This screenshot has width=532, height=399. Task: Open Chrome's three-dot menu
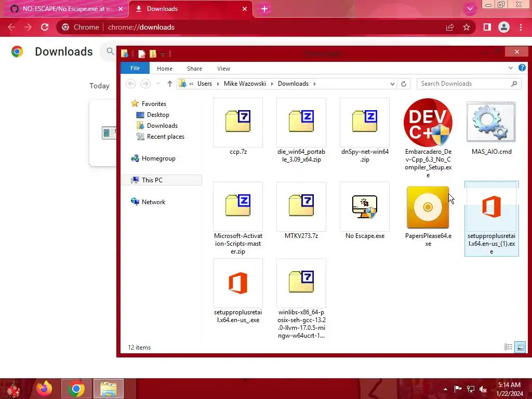[521, 27]
